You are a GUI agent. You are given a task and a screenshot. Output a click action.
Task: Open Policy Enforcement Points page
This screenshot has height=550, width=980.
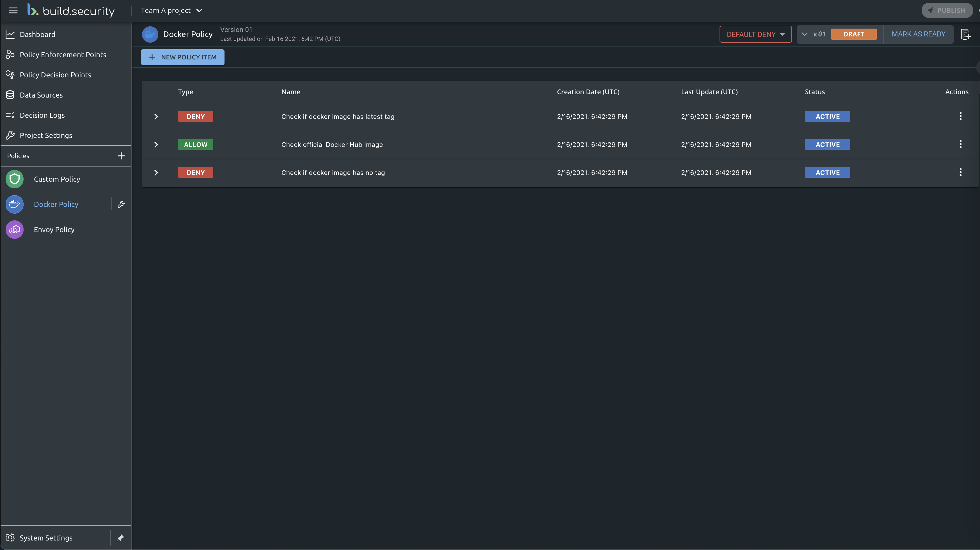[63, 55]
